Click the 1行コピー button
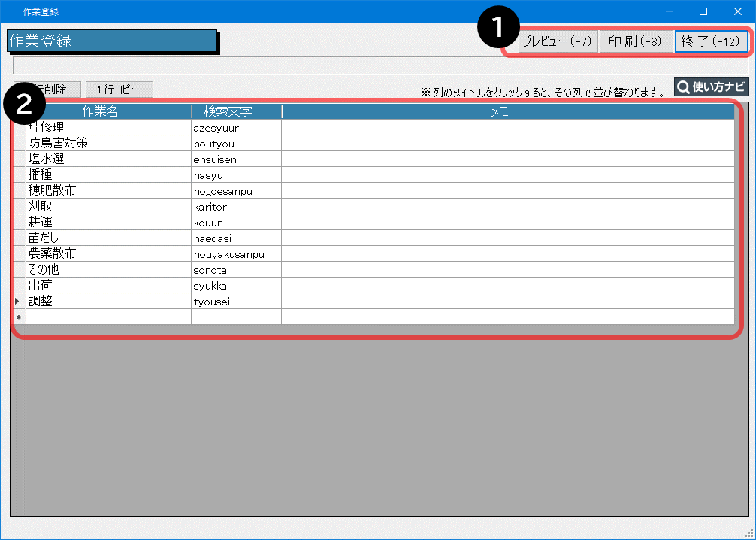Viewport: 756px width, 540px height. click(119, 89)
